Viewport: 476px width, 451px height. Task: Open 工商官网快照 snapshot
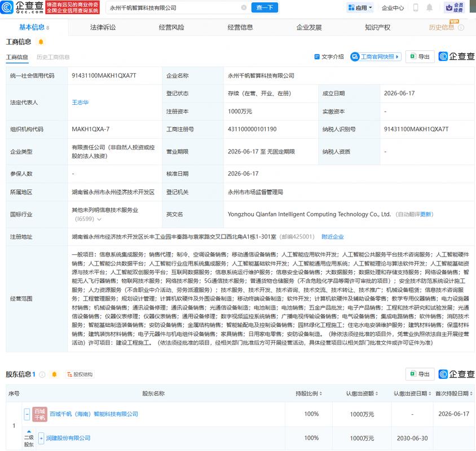click(x=376, y=57)
